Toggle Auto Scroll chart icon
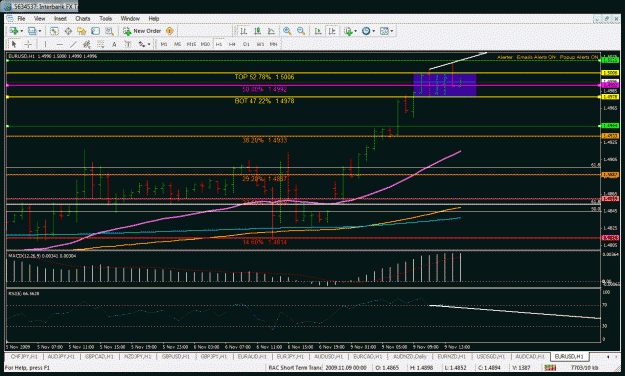 point(318,31)
